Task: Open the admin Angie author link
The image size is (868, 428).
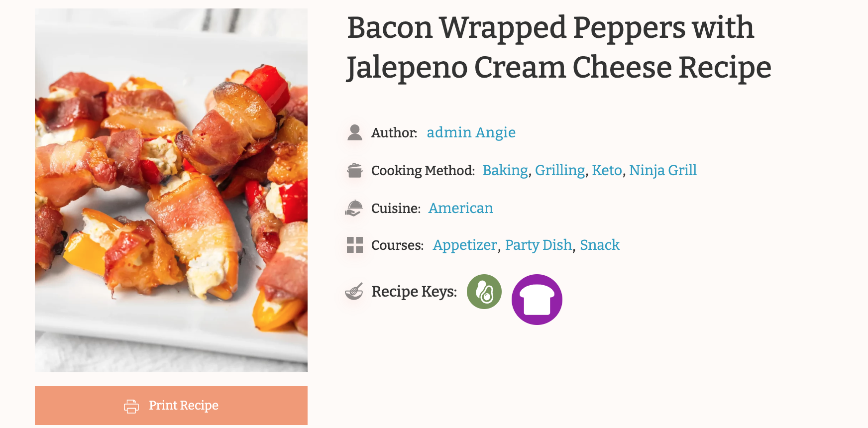Action: click(x=471, y=132)
